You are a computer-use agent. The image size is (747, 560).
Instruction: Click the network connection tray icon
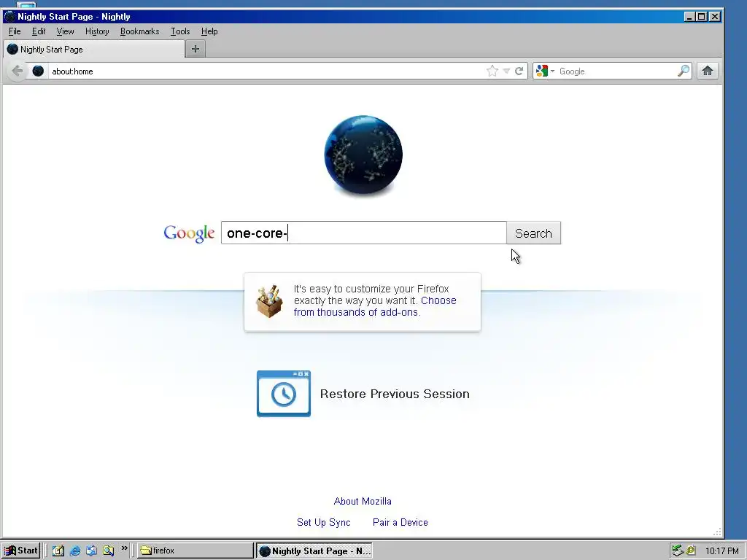[677, 551]
